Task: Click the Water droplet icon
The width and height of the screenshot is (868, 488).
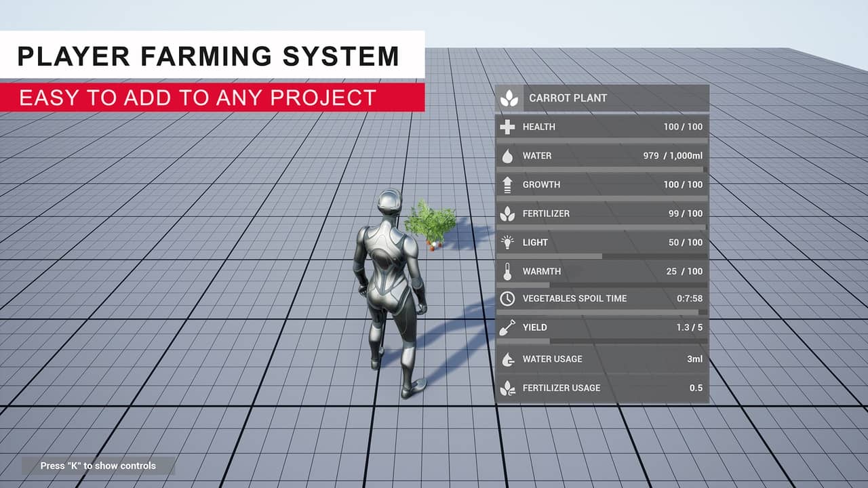Action: point(507,155)
